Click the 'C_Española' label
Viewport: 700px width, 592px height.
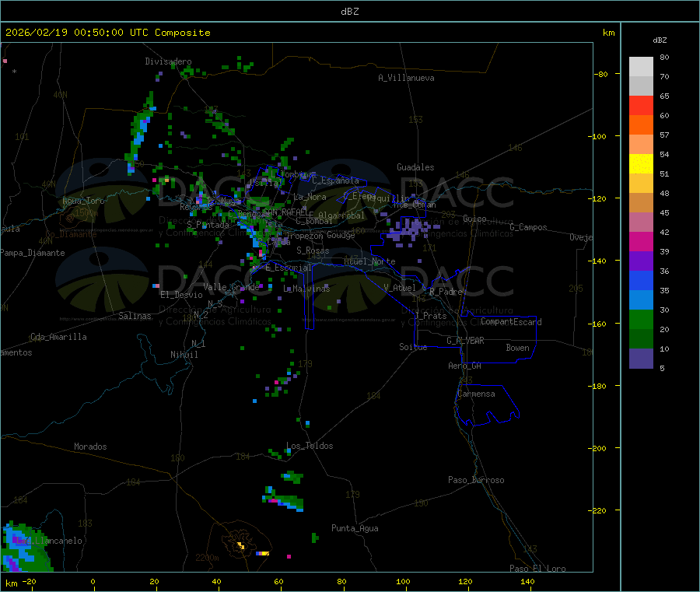(x=335, y=180)
